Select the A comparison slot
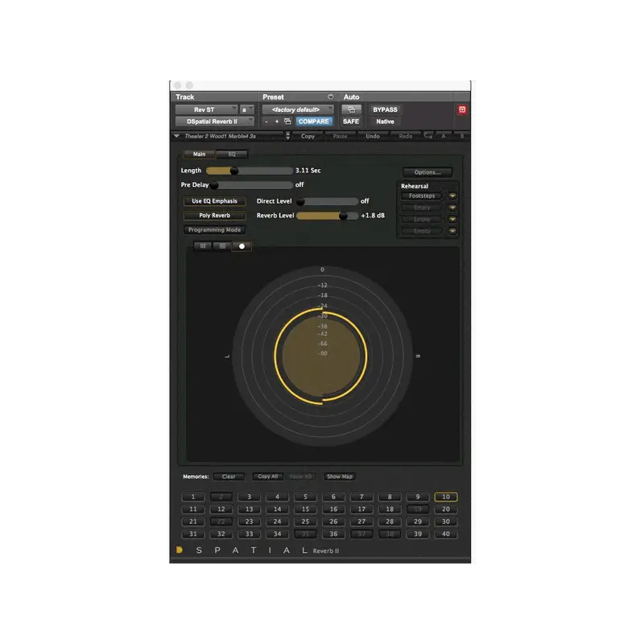The image size is (644, 644). point(444,136)
